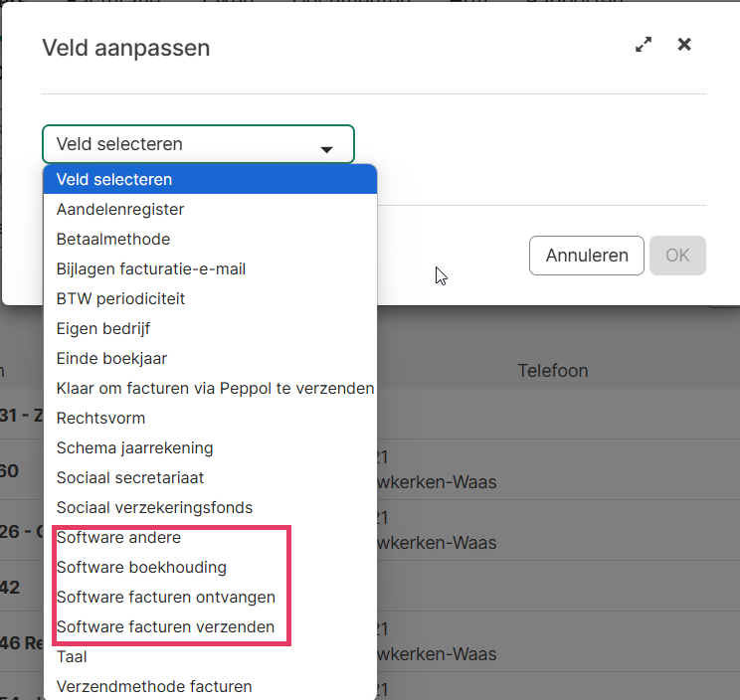Select Sociaal secretariaat option

click(130, 478)
